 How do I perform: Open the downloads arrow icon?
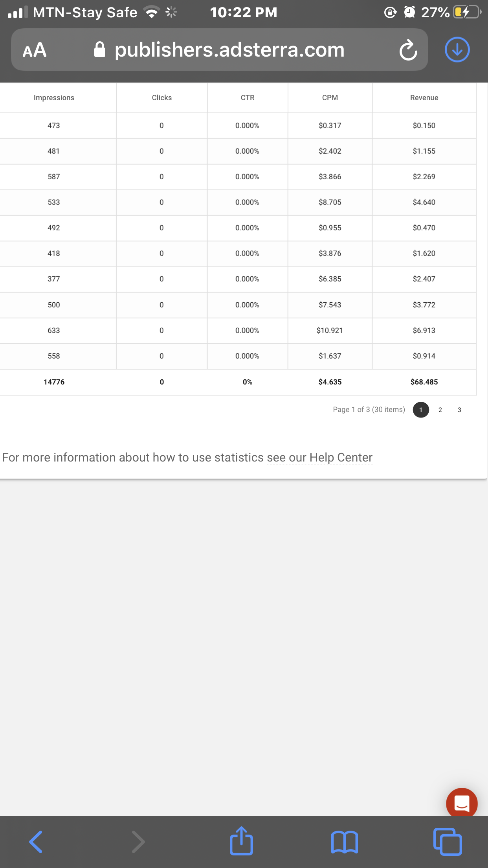coord(457,50)
